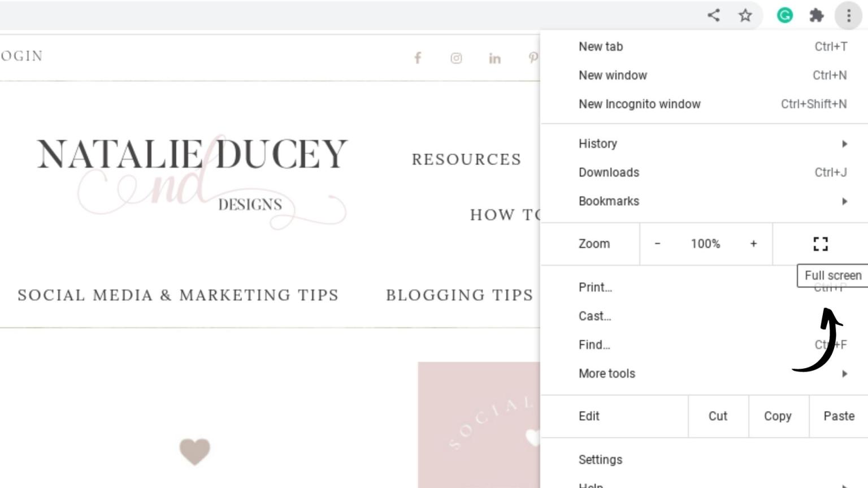Select Find in the menu

click(704, 345)
